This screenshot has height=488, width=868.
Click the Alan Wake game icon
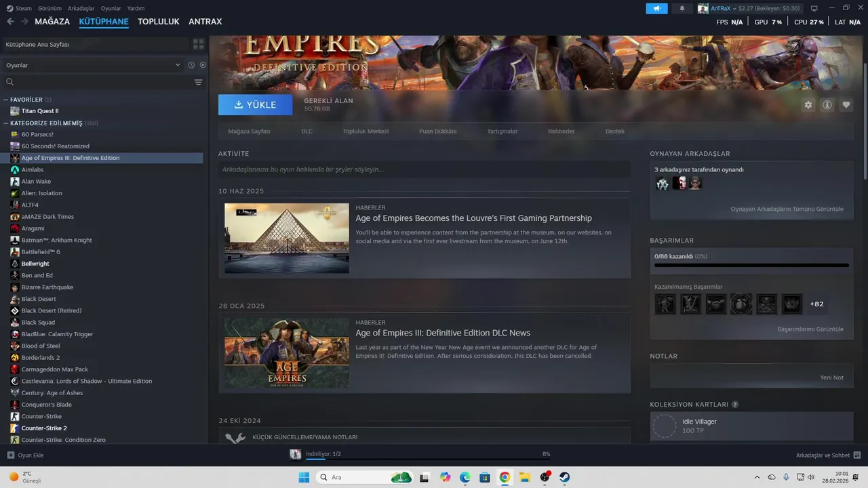[15, 182]
